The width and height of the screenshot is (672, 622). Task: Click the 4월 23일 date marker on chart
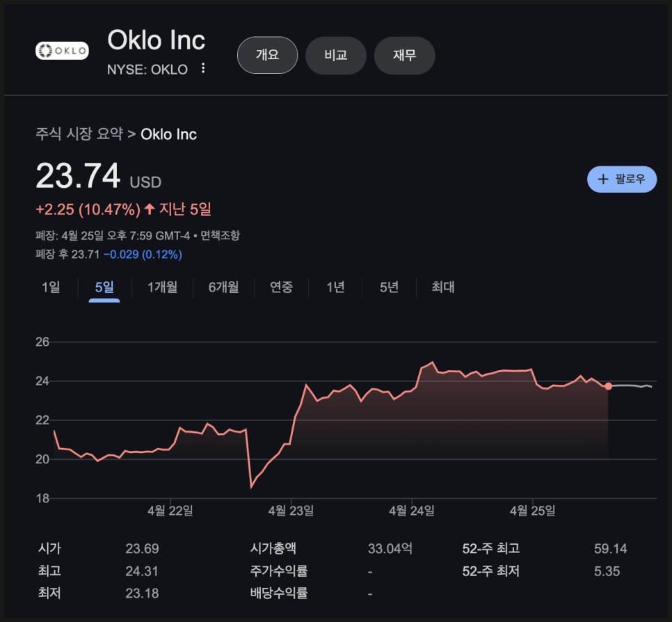click(291, 511)
